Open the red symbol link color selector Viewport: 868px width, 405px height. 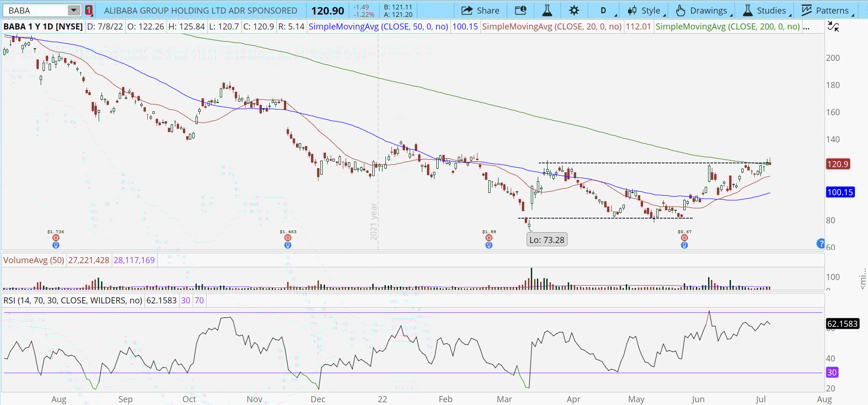[x=89, y=10]
